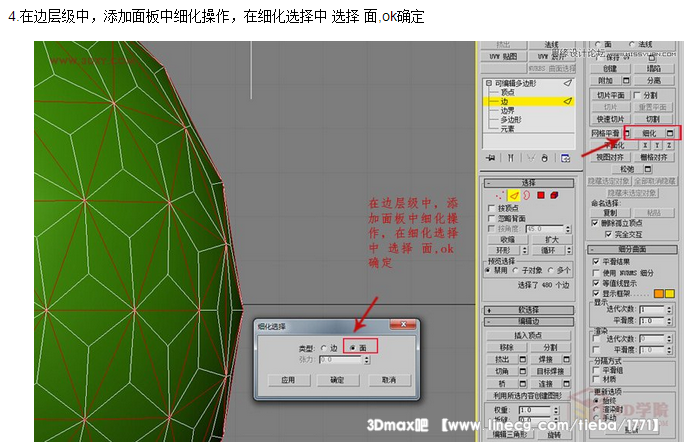Viewport: 688px width, 442px height.
Task: Select the Vertex sub-object selection icon
Action: point(499,196)
